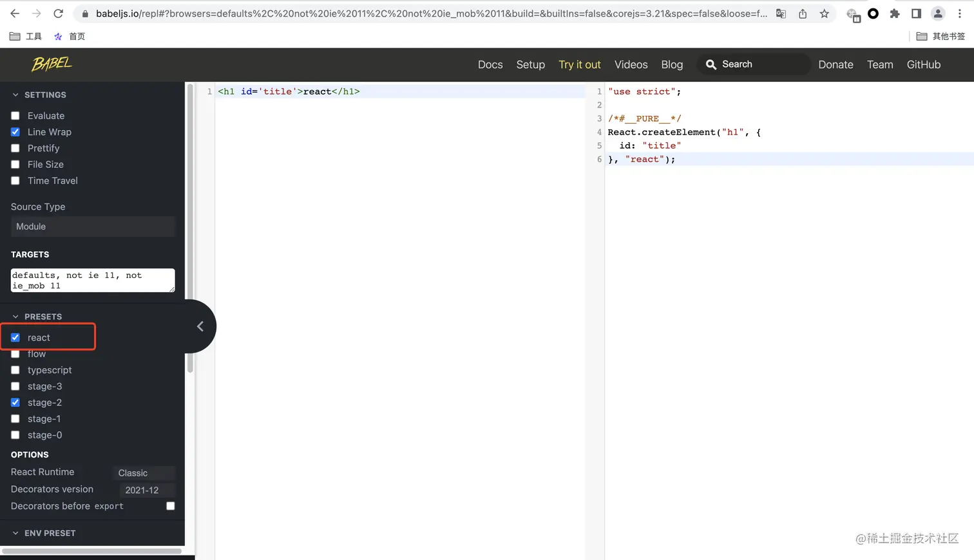This screenshot has height=560, width=974.
Task: Open the Source Type Module dropdown
Action: point(93,227)
